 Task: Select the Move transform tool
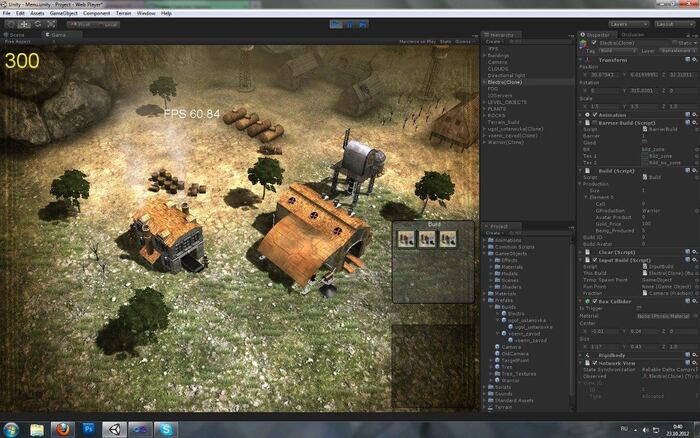click(x=24, y=25)
